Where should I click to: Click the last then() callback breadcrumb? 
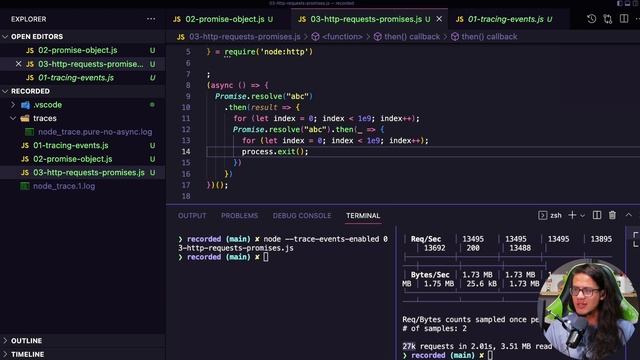489,37
